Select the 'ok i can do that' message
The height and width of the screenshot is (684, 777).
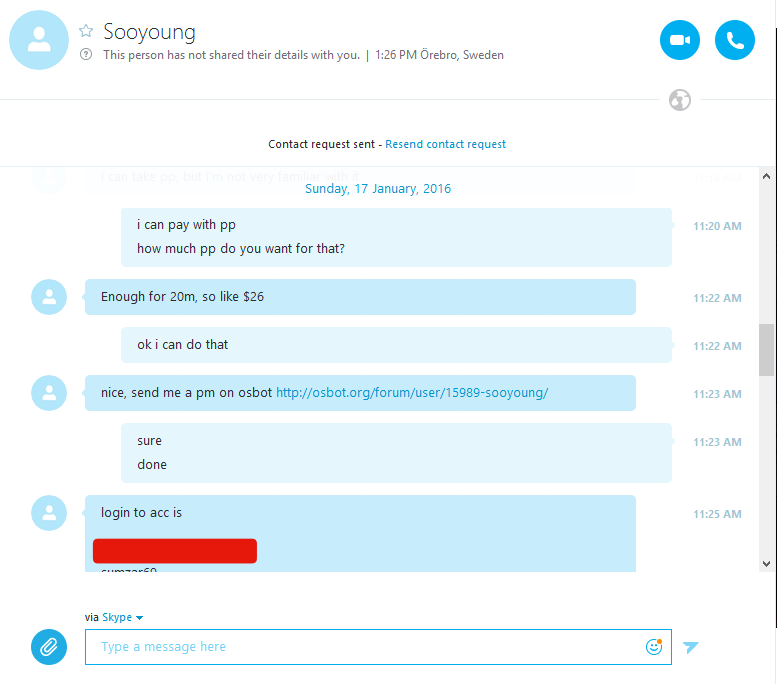point(396,345)
